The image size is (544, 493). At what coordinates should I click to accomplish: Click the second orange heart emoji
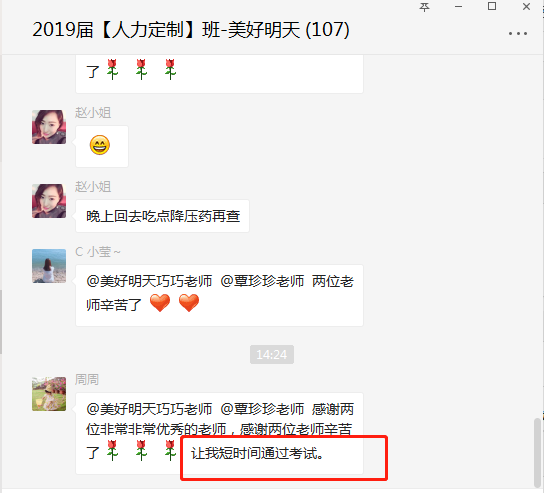click(x=189, y=303)
